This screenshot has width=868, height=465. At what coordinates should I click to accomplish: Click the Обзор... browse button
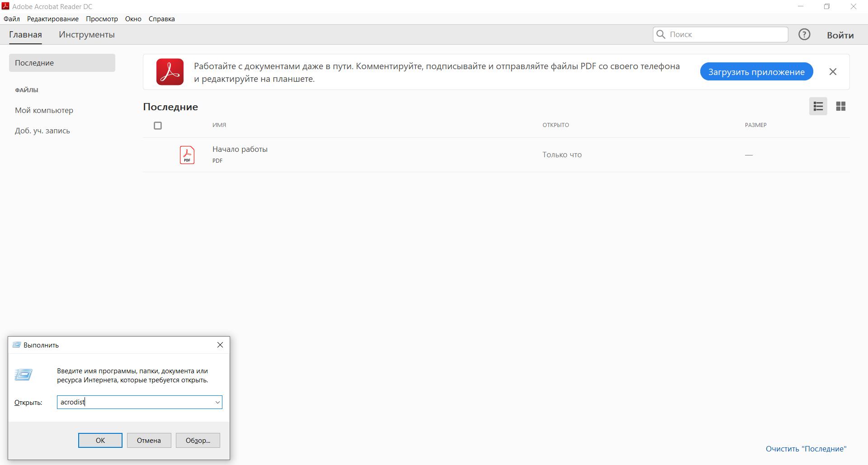point(198,440)
